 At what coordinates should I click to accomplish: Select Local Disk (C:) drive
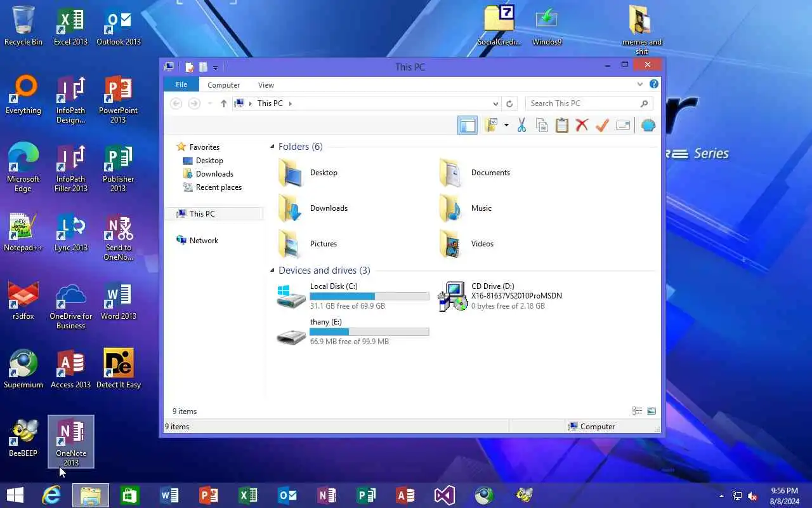[x=353, y=296]
